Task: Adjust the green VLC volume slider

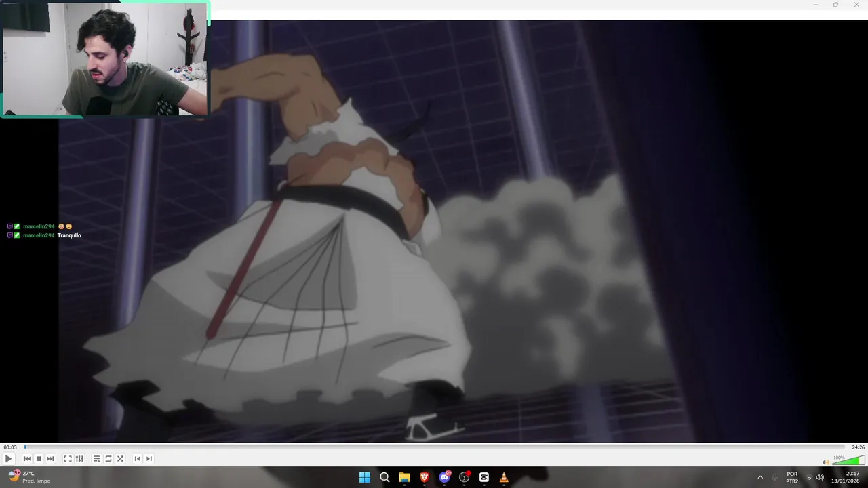Action: coord(848,460)
